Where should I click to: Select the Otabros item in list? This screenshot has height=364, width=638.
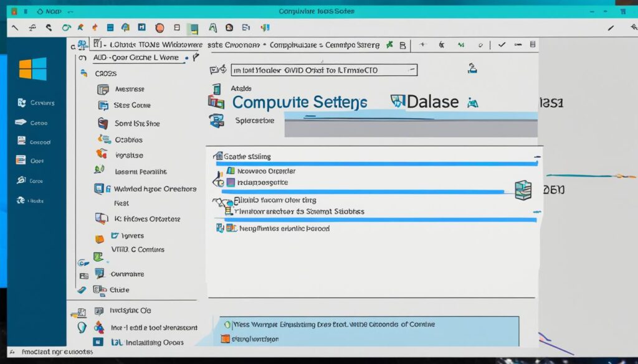128,140
